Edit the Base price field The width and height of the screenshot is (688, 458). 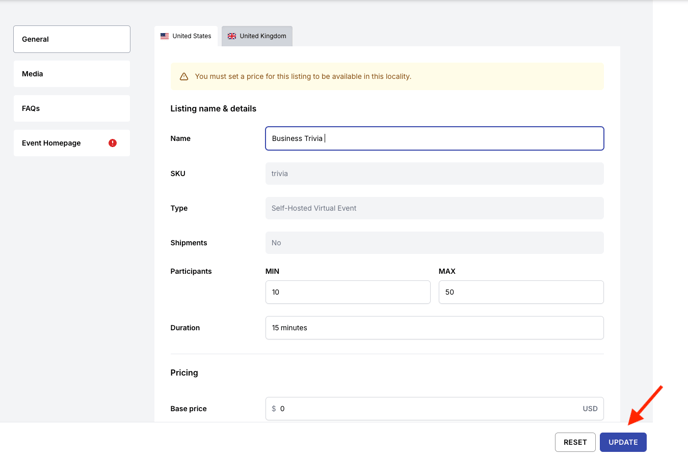click(x=434, y=408)
